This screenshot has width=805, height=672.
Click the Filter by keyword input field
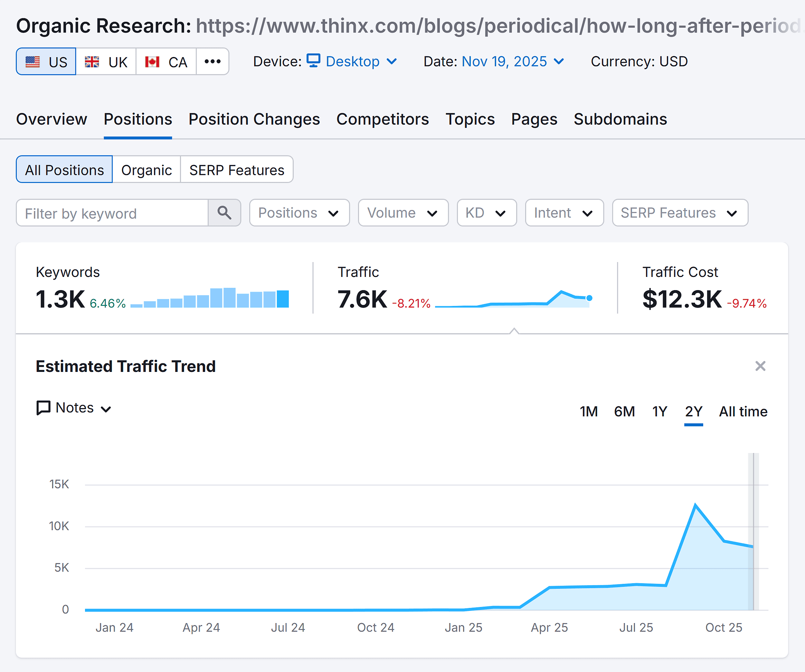(111, 213)
